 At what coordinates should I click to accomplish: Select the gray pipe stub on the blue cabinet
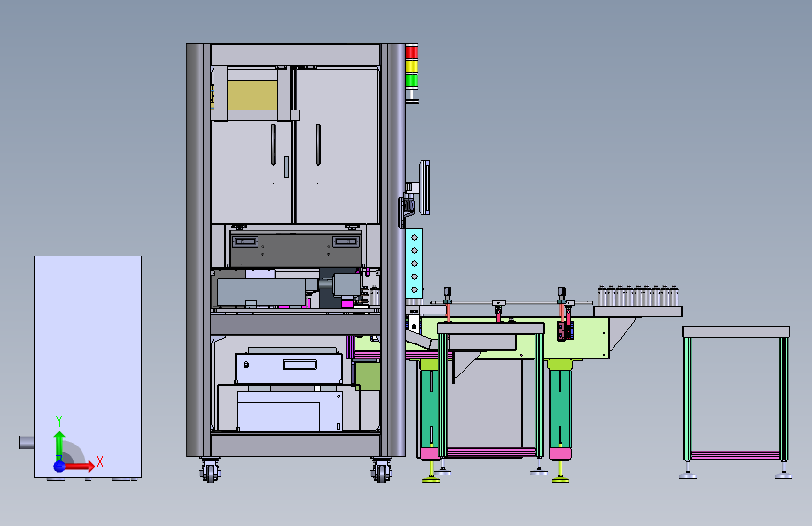tap(26, 443)
